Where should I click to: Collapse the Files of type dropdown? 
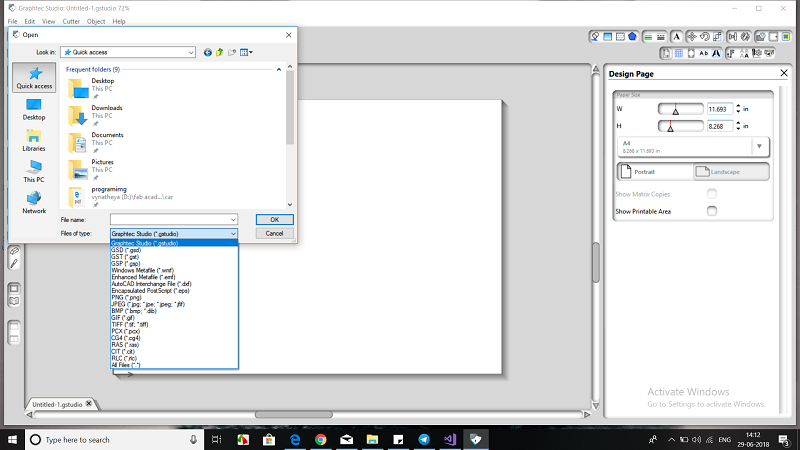tap(233, 234)
